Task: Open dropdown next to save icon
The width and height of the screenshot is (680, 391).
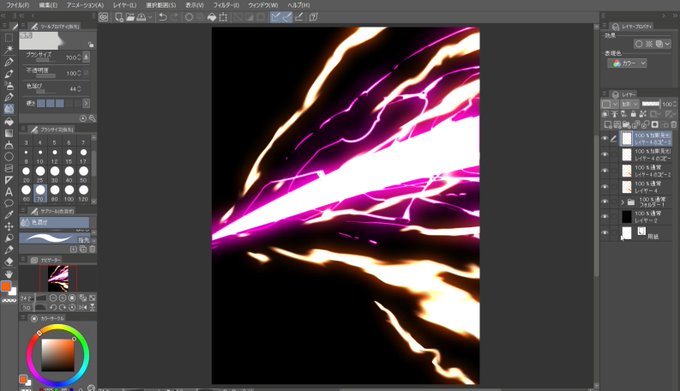Action: click(150, 17)
